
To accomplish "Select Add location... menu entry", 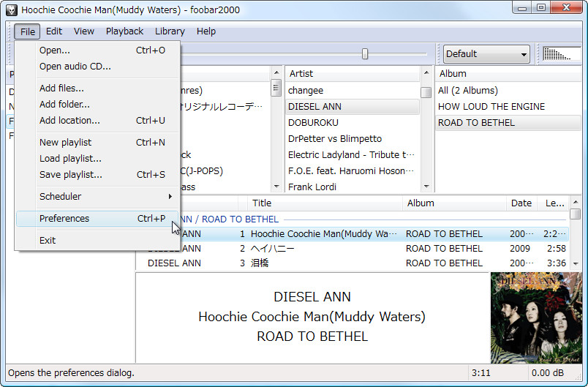I will point(97,121).
